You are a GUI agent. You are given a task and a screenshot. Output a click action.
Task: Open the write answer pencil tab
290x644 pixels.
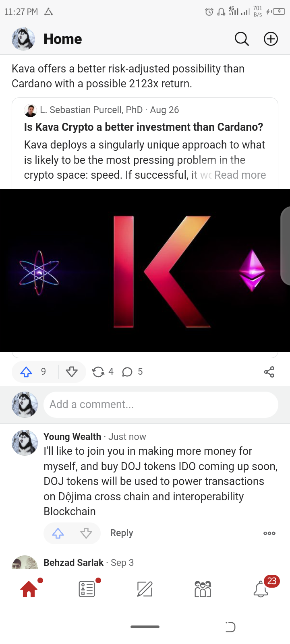tap(145, 589)
